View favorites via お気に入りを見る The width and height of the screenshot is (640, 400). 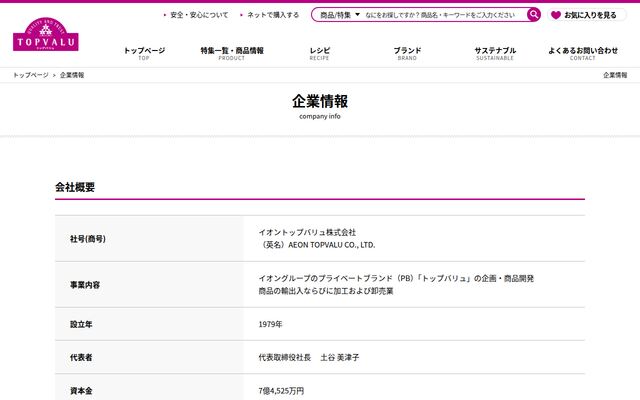pos(590,15)
